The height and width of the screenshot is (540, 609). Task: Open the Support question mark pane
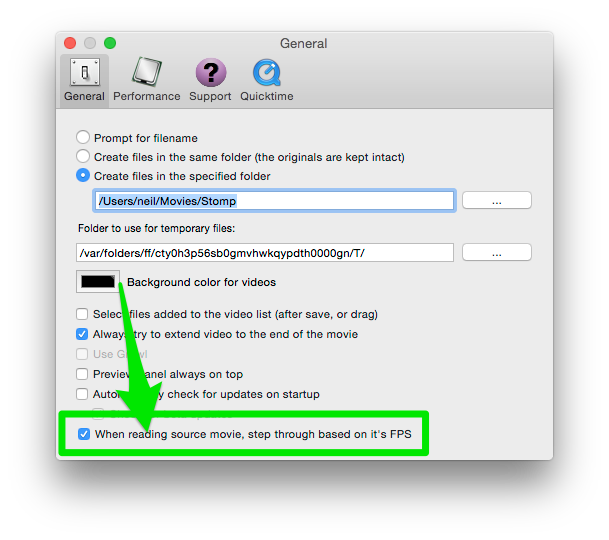click(210, 80)
